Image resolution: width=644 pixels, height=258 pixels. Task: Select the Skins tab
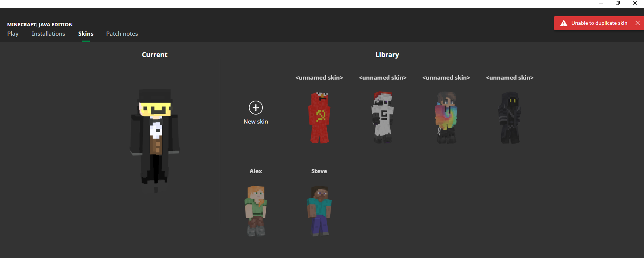pos(86,34)
